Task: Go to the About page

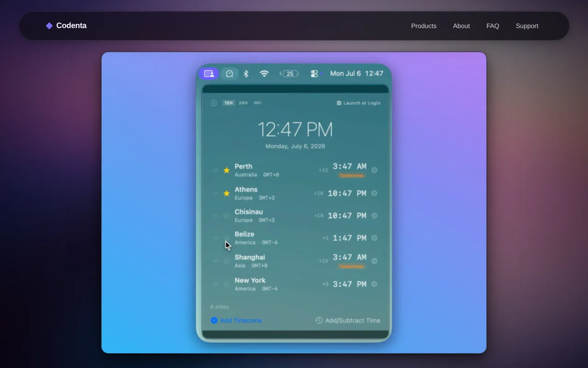Action: (461, 26)
